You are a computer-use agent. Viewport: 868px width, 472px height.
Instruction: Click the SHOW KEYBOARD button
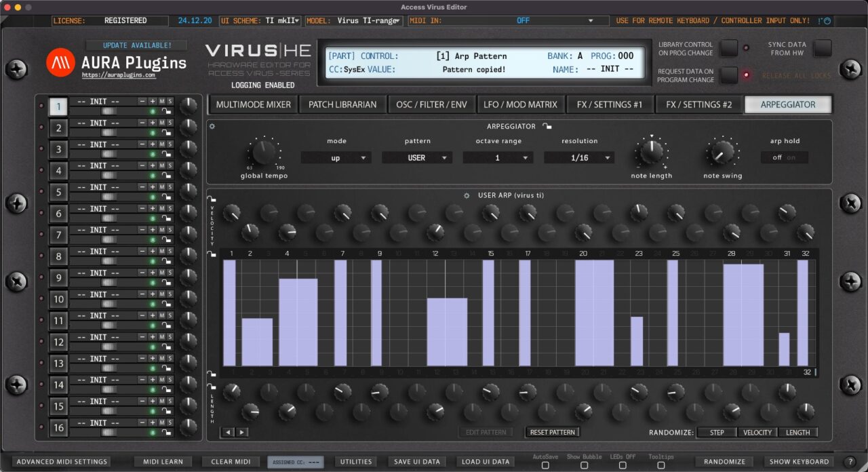(800, 461)
